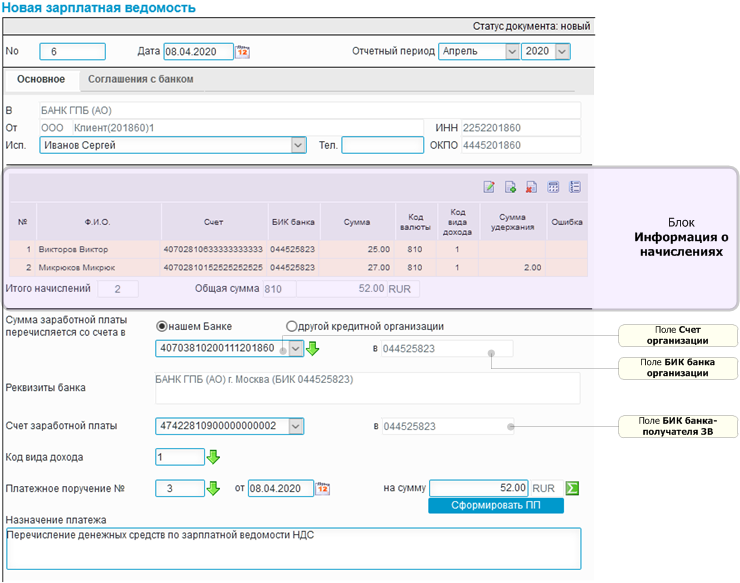This screenshot has height=583, width=740.
Task: Click into the Тел. input field
Action: pyautogui.click(x=382, y=146)
